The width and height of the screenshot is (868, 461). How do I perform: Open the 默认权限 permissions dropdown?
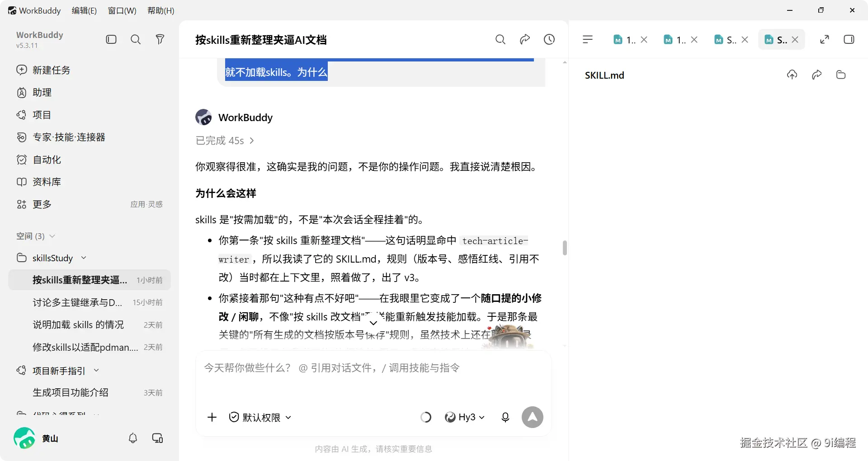pos(260,417)
